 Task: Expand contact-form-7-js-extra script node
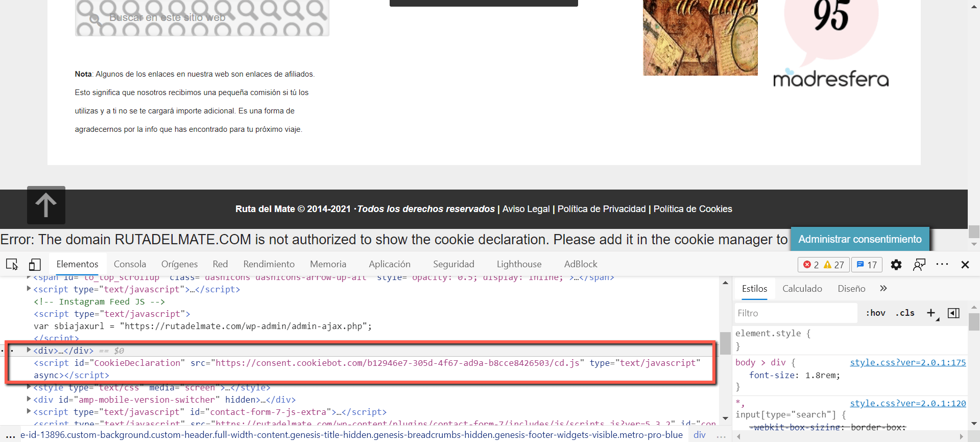tap(29, 411)
